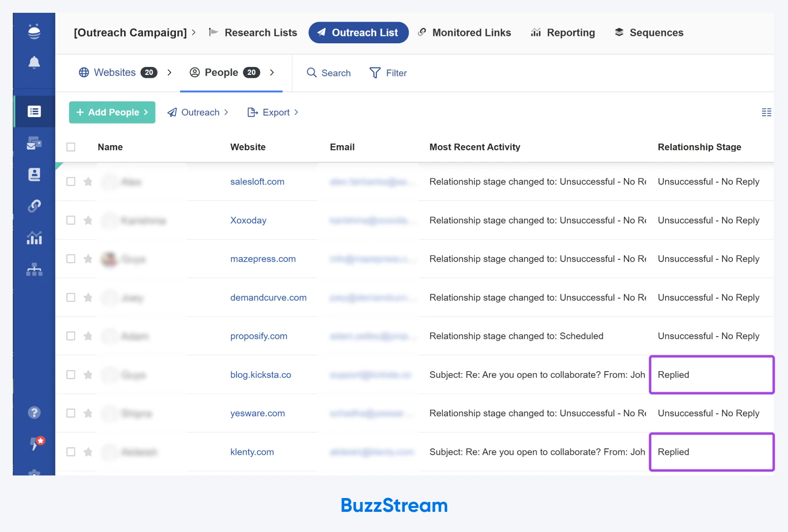
Task: Switch to People sub-tab
Action: pyautogui.click(x=225, y=72)
